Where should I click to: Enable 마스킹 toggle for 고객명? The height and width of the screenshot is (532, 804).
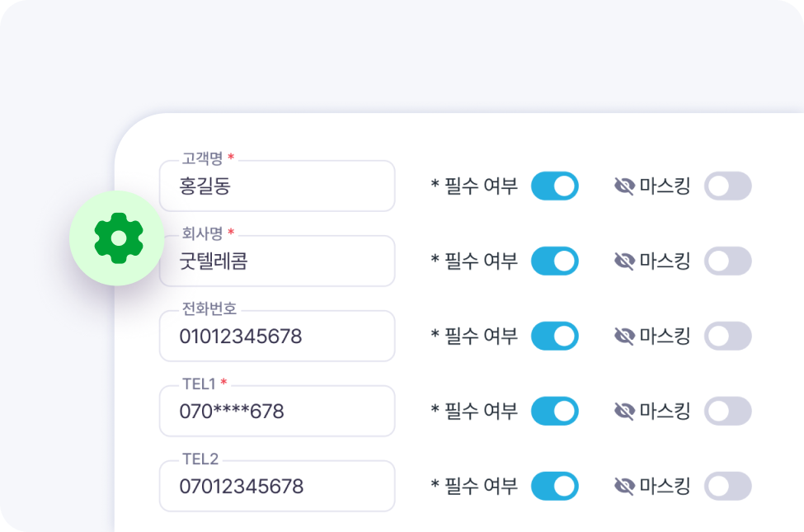coord(727,186)
